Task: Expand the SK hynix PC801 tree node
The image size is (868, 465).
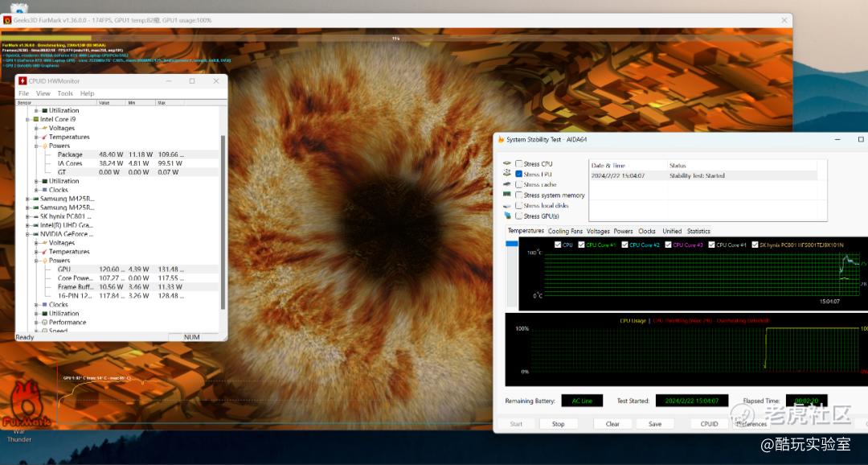Action: click(x=27, y=216)
